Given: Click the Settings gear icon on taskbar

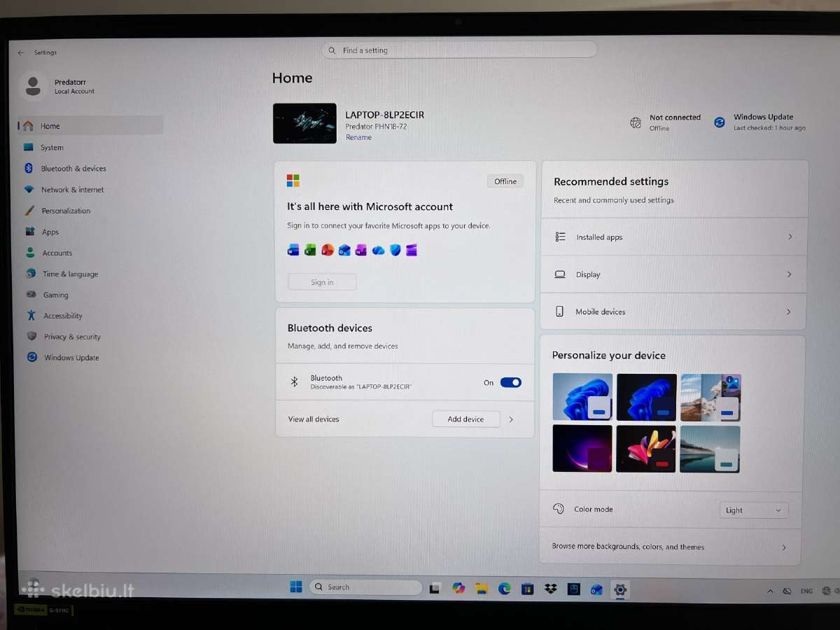Looking at the screenshot, I should pyautogui.click(x=620, y=589).
